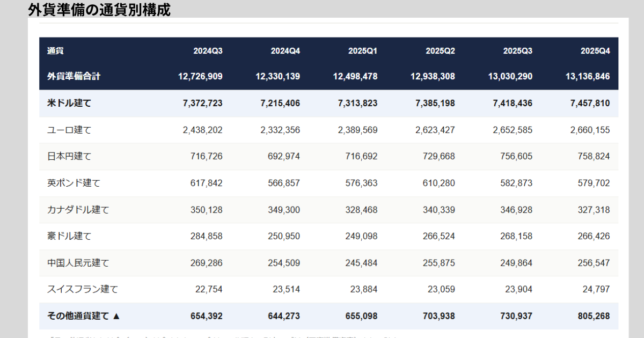Select the 2024Q3 column header

(208, 51)
